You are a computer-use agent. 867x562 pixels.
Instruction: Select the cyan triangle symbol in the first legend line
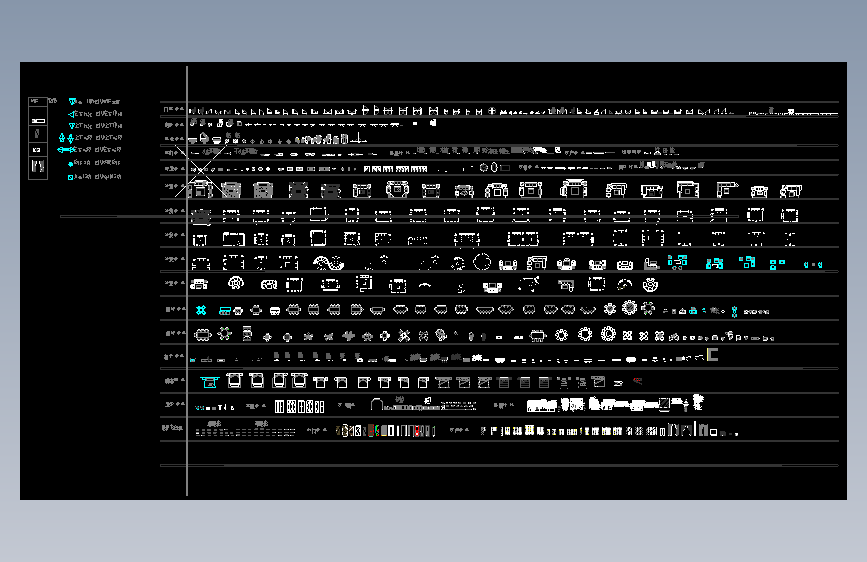click(x=72, y=102)
